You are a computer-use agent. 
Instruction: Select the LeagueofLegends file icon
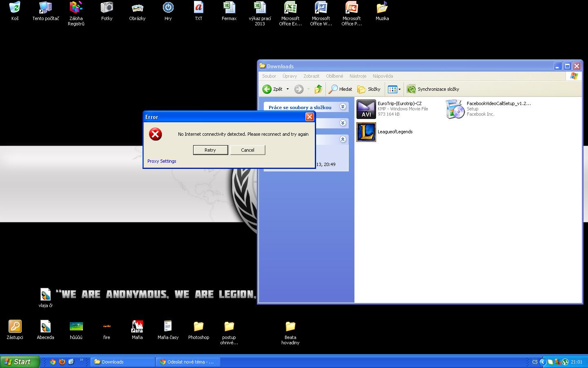point(366,132)
